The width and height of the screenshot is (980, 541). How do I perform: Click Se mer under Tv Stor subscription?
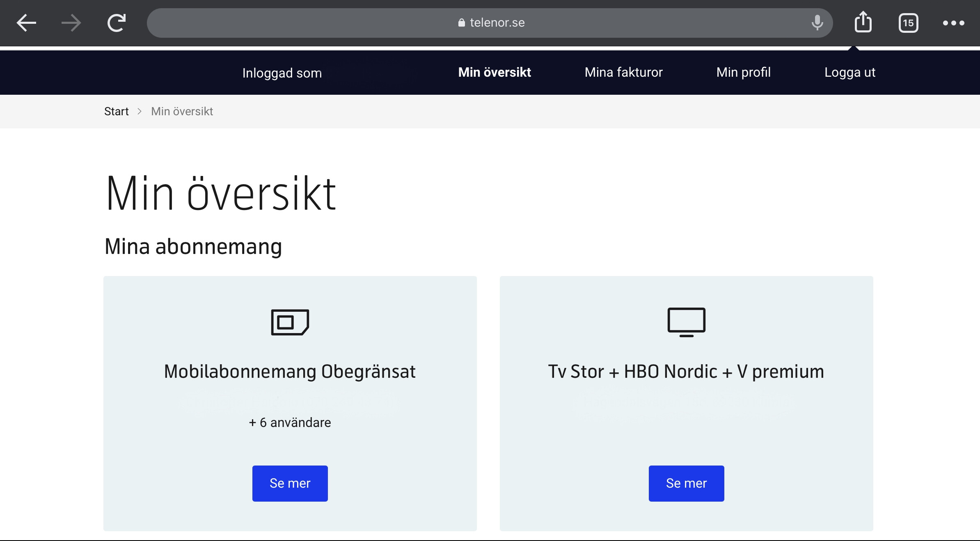686,483
